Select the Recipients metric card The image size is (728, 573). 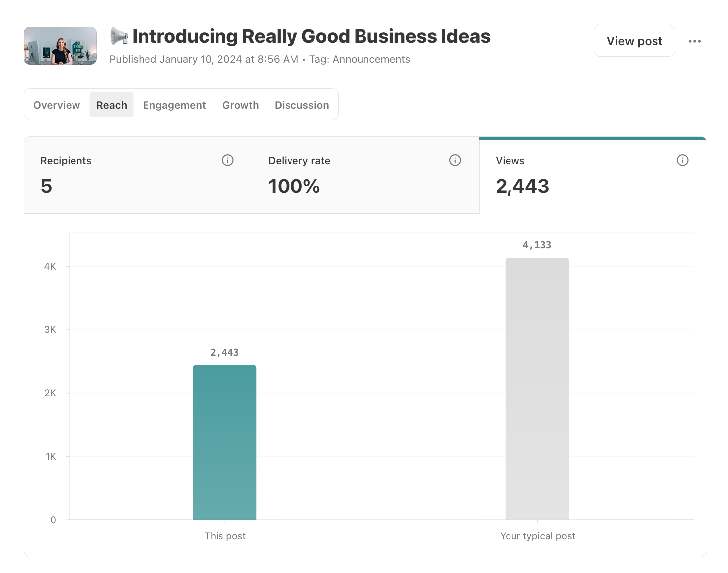click(138, 175)
